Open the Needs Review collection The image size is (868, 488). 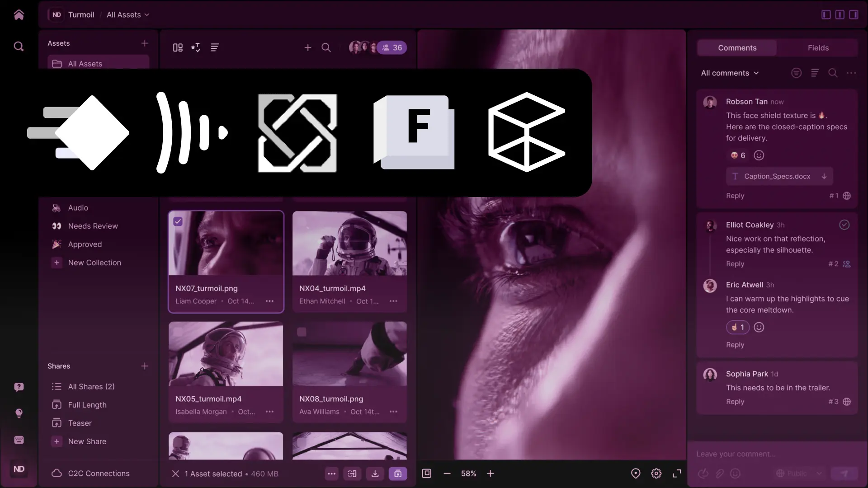click(93, 226)
